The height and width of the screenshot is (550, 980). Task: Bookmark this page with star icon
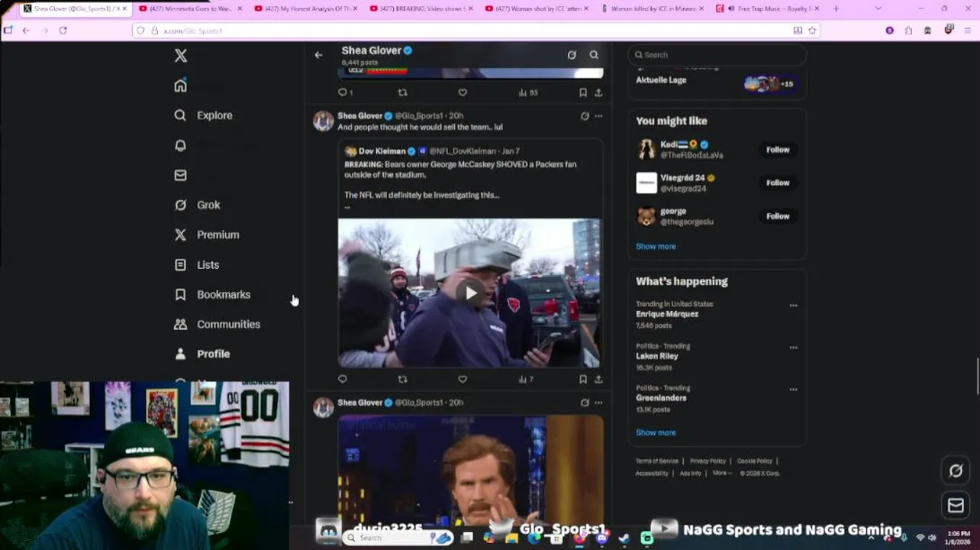812,31
